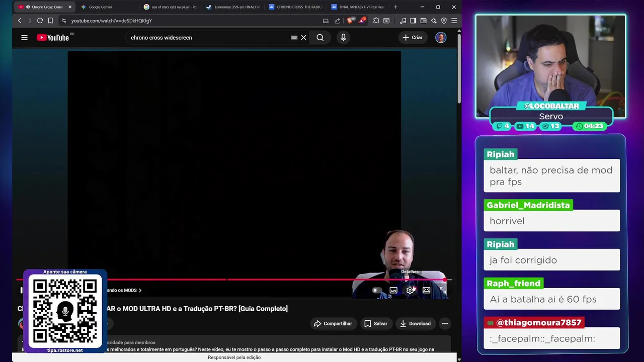Click the YouTube search magnifier button
The width and height of the screenshot is (644, 362).
pos(320,37)
